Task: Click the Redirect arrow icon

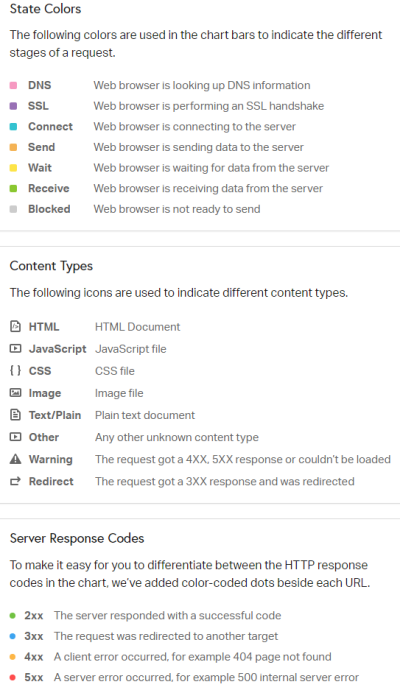Action: 15,481
